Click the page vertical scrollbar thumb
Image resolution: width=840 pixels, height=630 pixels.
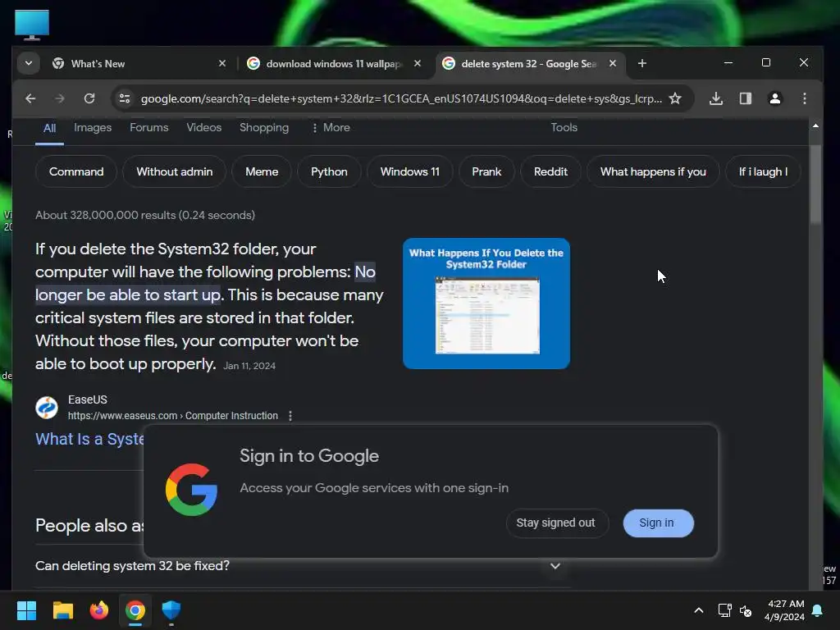click(815, 184)
